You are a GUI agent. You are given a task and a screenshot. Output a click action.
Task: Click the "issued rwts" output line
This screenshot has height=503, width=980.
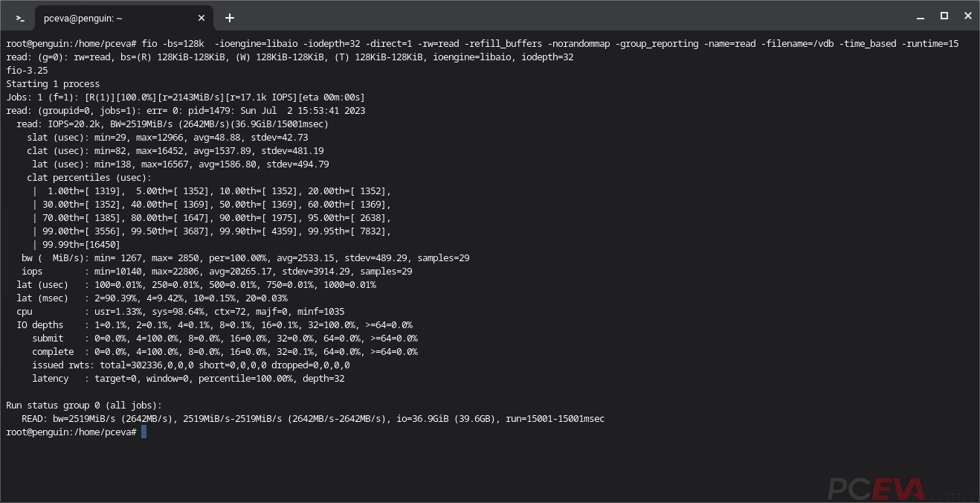point(190,365)
